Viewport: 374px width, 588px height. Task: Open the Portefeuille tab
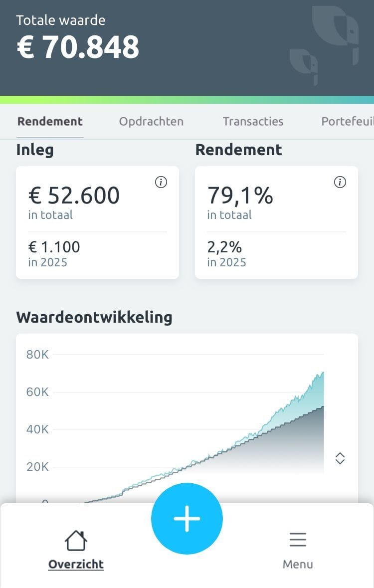click(x=348, y=122)
